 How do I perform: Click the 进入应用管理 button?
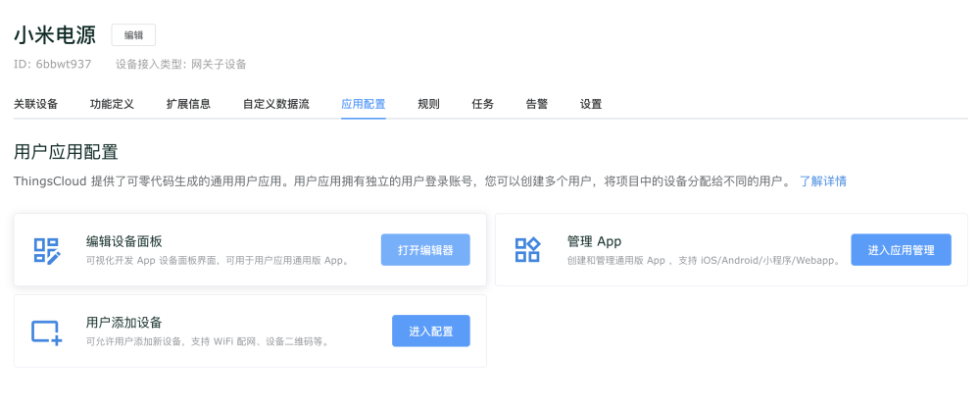(901, 250)
